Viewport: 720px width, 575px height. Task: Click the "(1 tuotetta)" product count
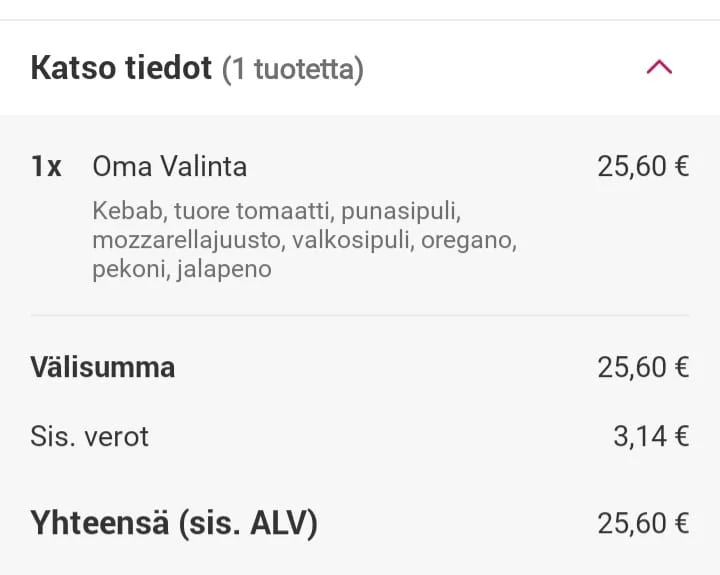point(292,69)
